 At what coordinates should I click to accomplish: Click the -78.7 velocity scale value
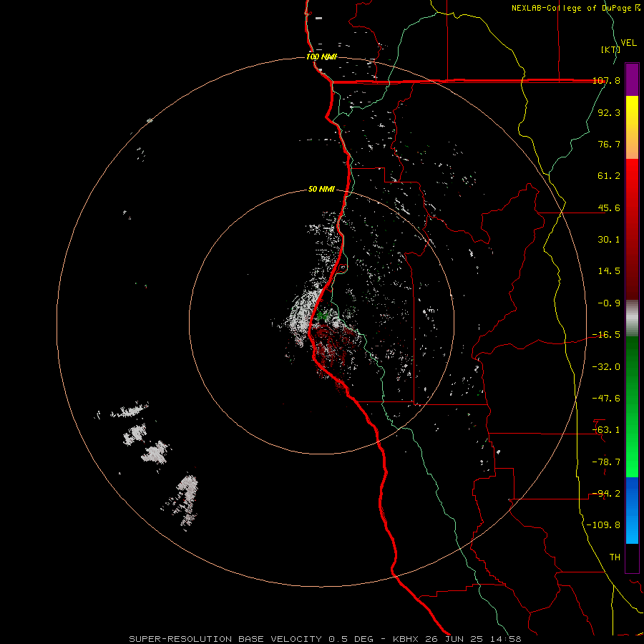[606, 462]
